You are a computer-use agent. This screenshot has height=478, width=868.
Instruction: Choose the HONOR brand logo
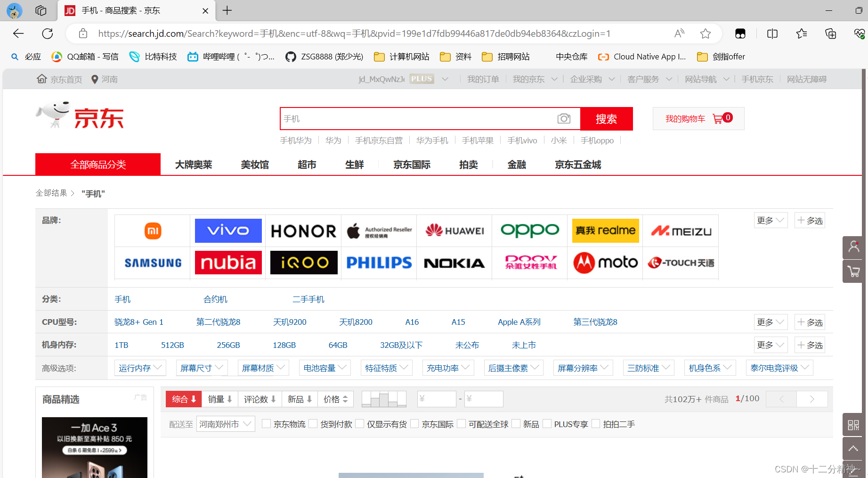(304, 231)
